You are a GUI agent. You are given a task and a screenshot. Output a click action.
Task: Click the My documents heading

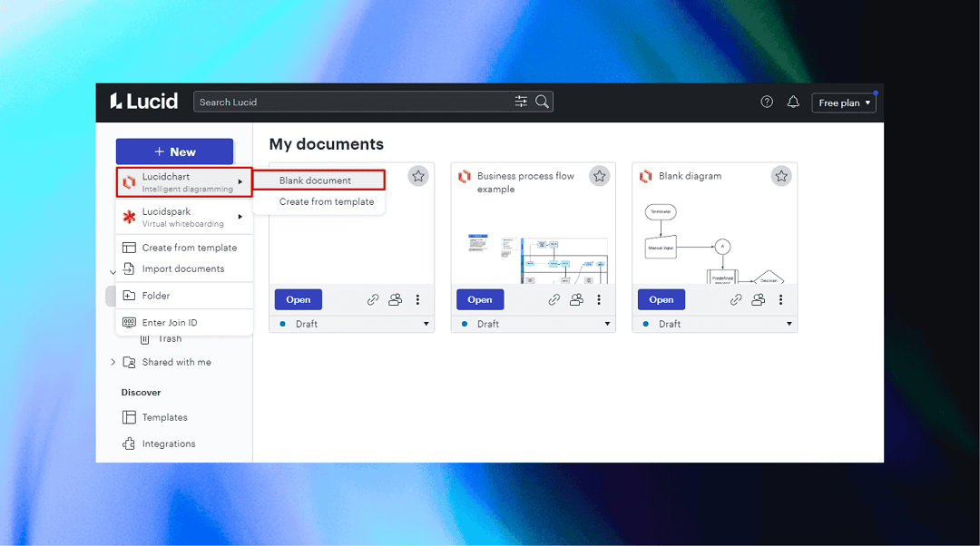[327, 144]
